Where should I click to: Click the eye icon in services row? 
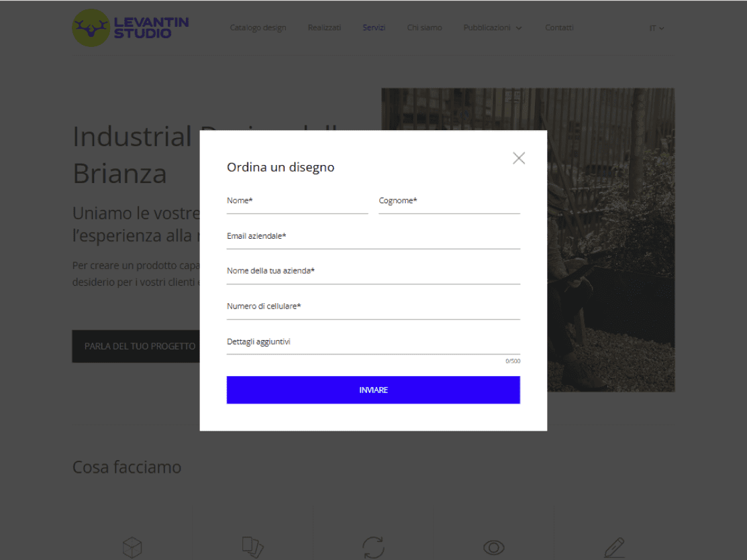(493, 548)
